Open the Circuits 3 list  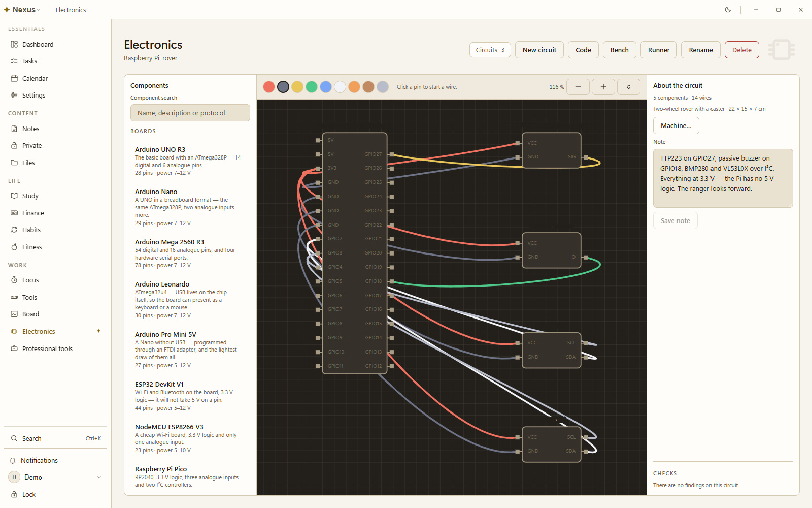pos(490,50)
